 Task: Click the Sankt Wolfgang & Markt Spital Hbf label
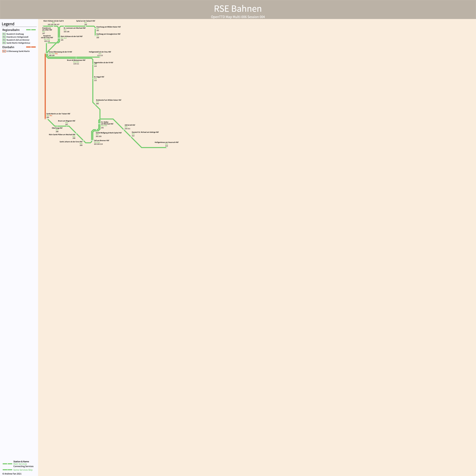[x=109, y=133]
